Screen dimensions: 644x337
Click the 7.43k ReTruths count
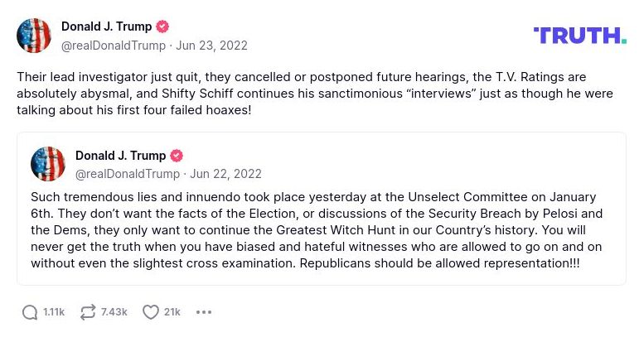click(114, 312)
